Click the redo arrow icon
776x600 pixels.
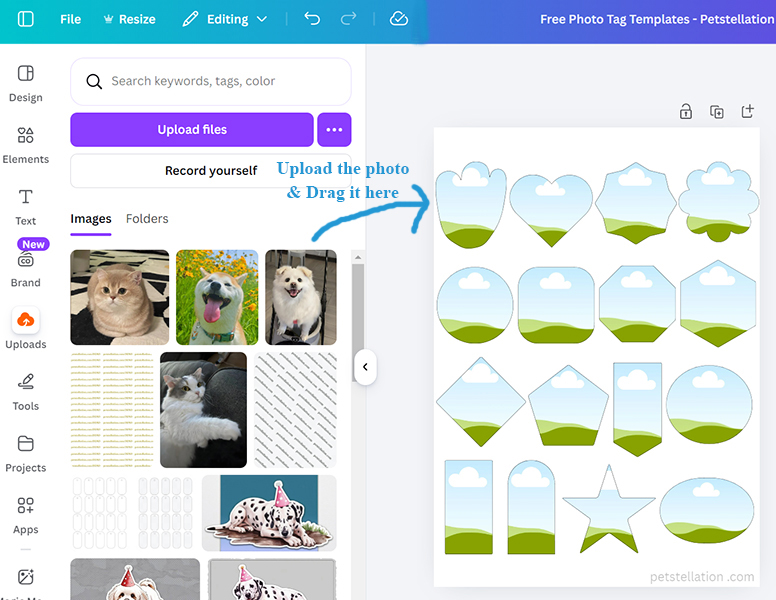tap(348, 19)
